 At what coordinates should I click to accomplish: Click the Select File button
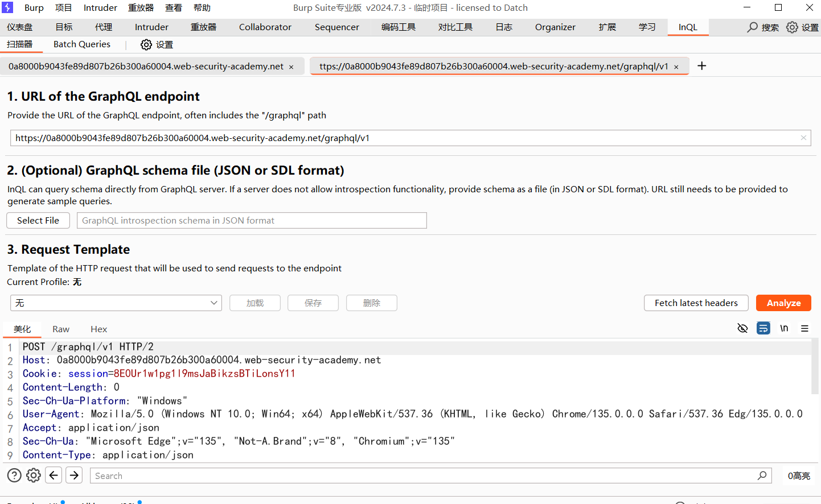[x=38, y=220]
